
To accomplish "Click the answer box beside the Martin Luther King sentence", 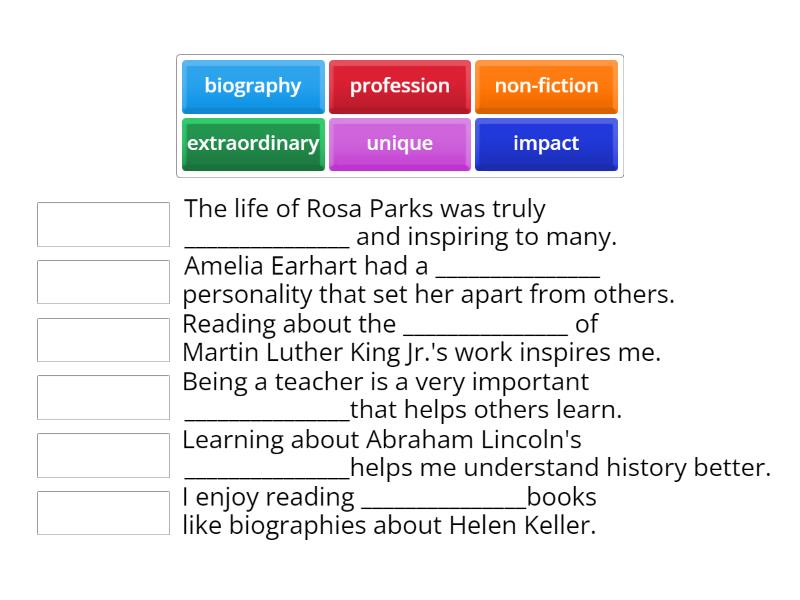I will click(x=103, y=339).
